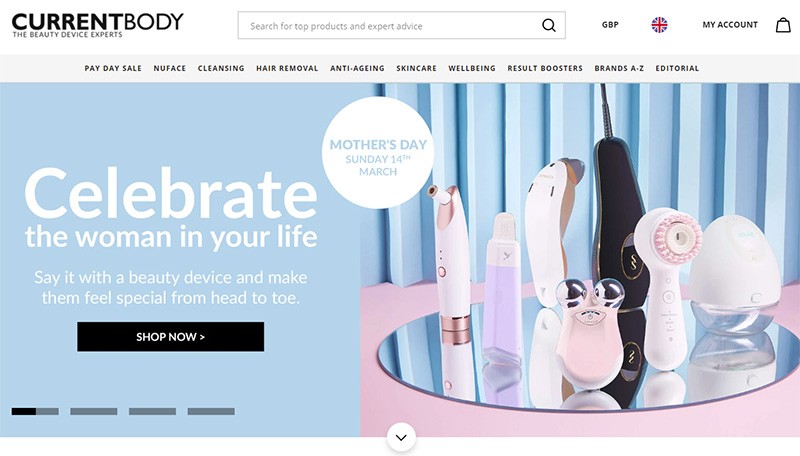Open the GBP currency selector
800x456 pixels.
610,24
